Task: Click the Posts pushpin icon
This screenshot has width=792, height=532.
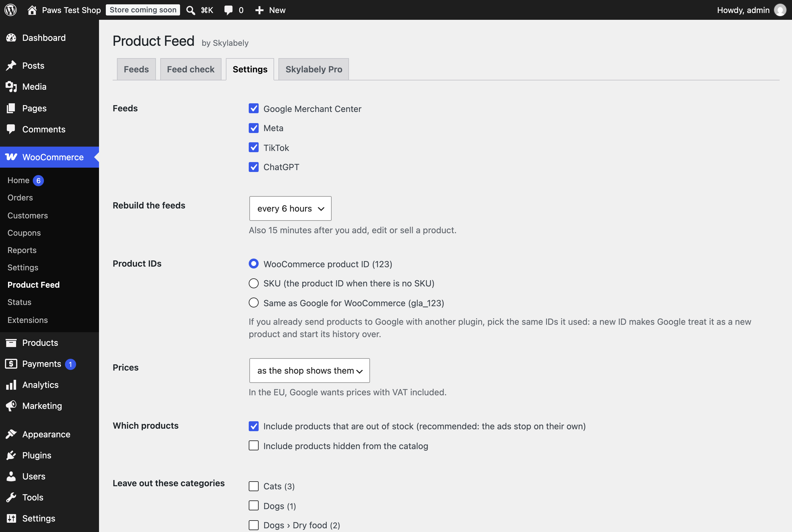Action: coord(11,66)
